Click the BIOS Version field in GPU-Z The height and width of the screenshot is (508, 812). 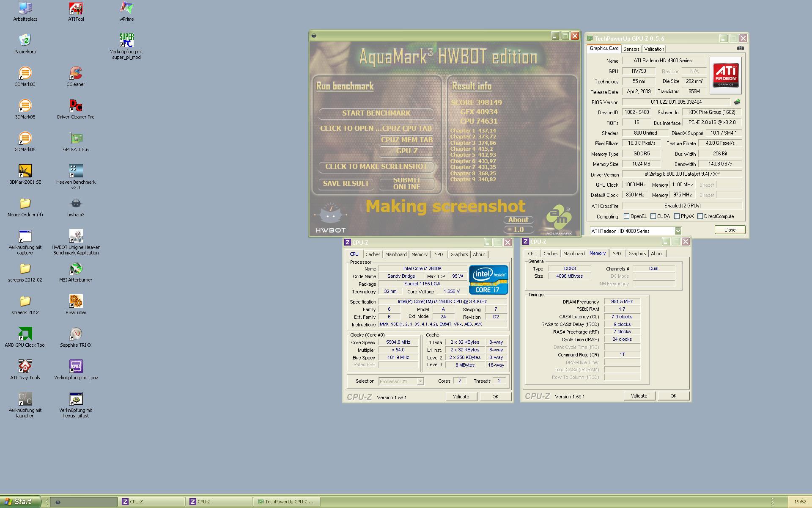676,102
